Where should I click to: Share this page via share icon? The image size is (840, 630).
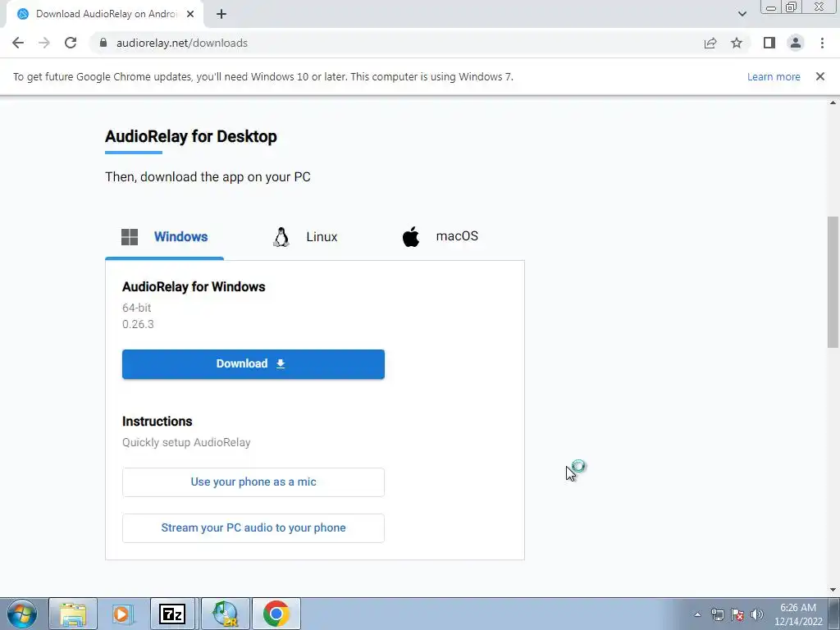click(710, 43)
